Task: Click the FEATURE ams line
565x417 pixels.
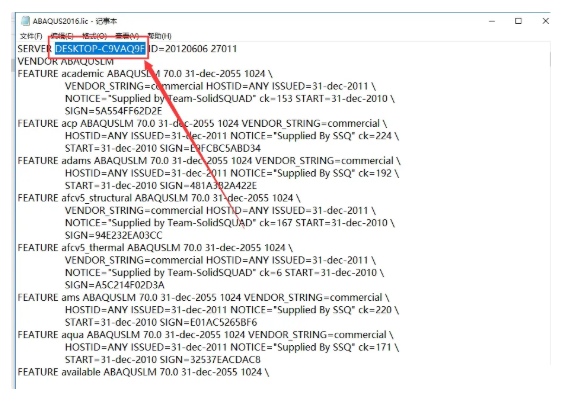Action: pyautogui.click(x=204, y=297)
